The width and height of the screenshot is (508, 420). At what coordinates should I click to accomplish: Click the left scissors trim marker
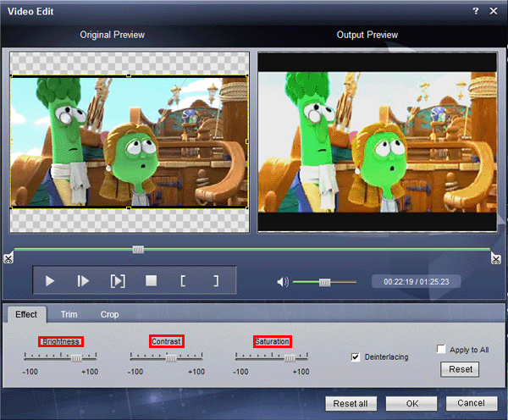[x=8, y=258]
